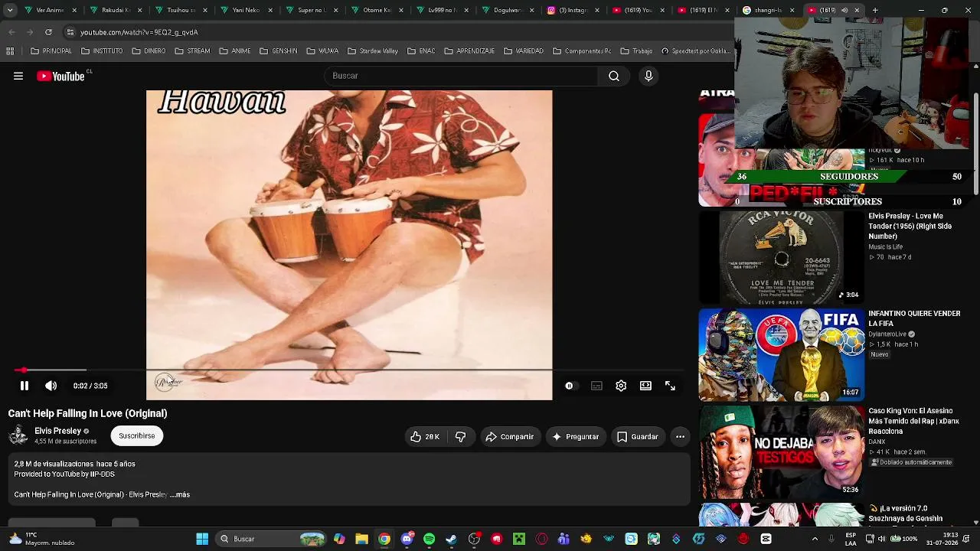The image size is (980, 551).
Task: Open Love Me Tender video thumbnail
Action: tap(781, 257)
